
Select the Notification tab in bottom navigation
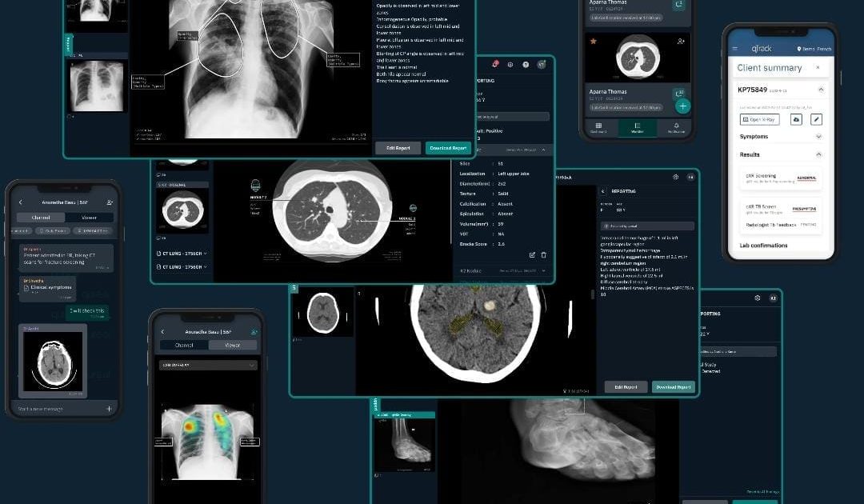(677, 127)
